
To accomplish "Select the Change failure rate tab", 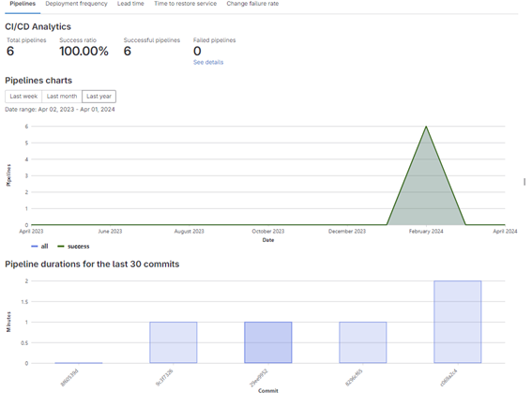I will pos(252,4).
